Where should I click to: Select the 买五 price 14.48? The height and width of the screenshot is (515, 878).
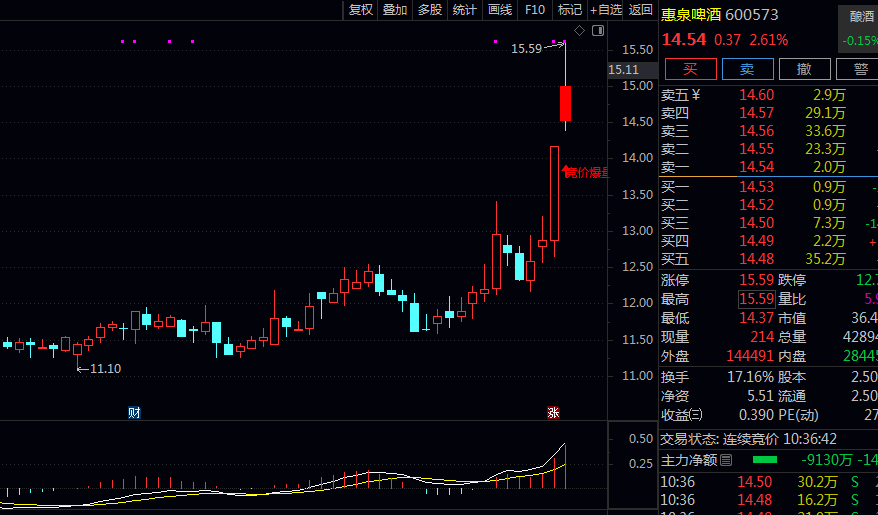click(756, 259)
